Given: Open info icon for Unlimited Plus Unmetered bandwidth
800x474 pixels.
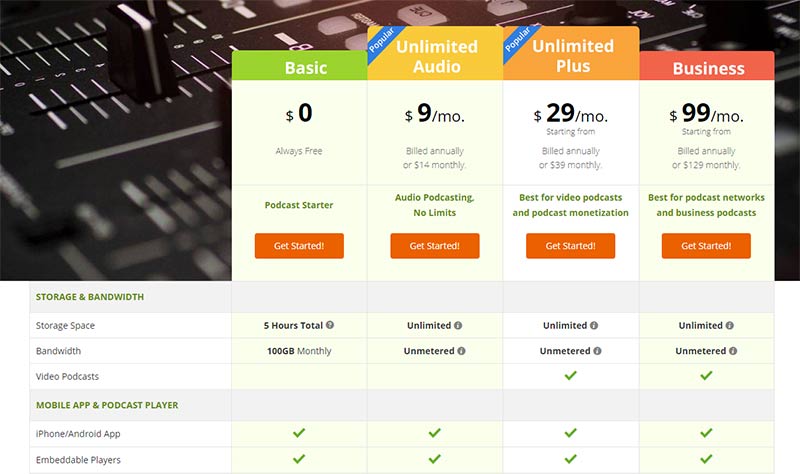Looking at the screenshot, I should pos(597,351).
